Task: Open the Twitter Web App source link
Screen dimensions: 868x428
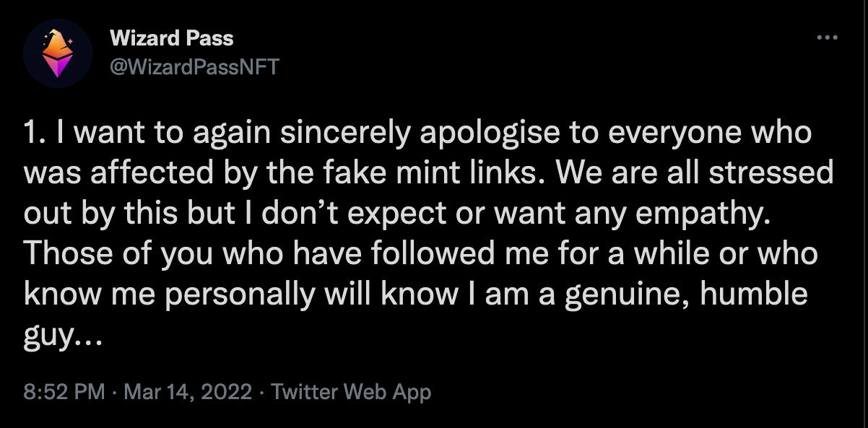Action: 350,392
